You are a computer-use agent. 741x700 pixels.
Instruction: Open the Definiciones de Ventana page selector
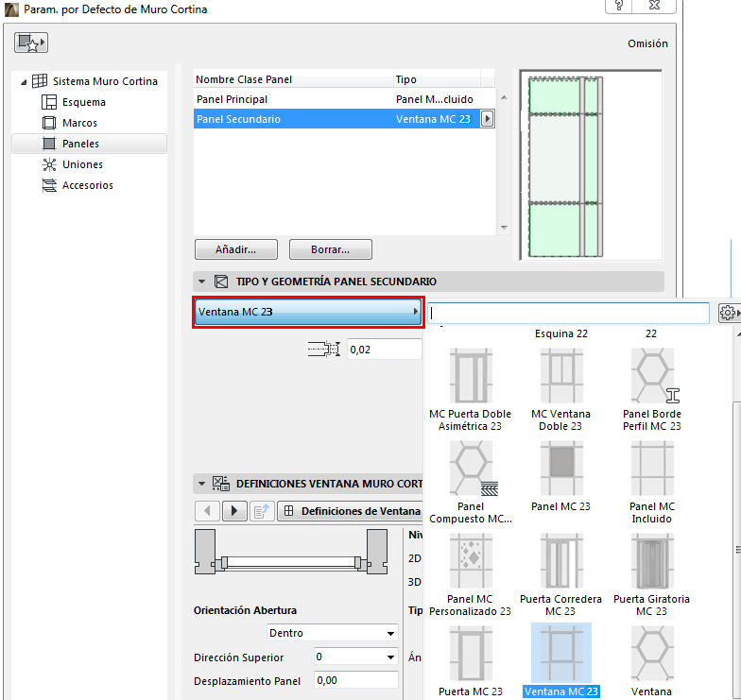(x=350, y=510)
